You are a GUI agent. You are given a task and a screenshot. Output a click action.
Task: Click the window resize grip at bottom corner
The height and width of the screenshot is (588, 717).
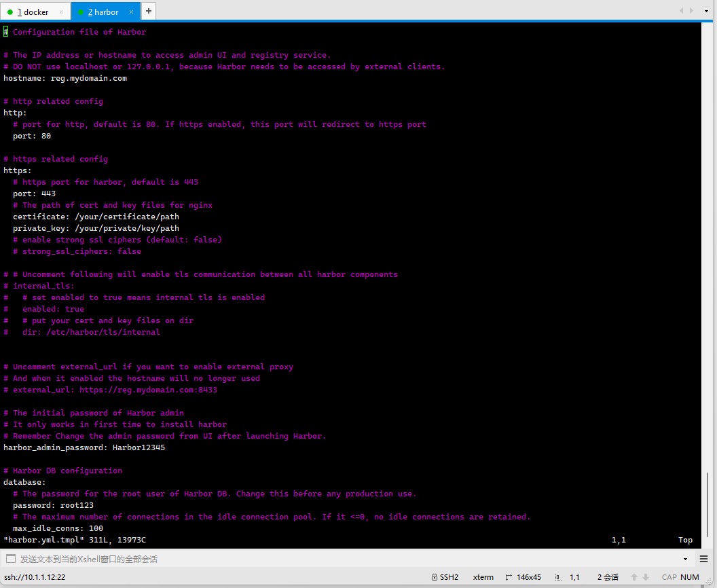(x=709, y=581)
